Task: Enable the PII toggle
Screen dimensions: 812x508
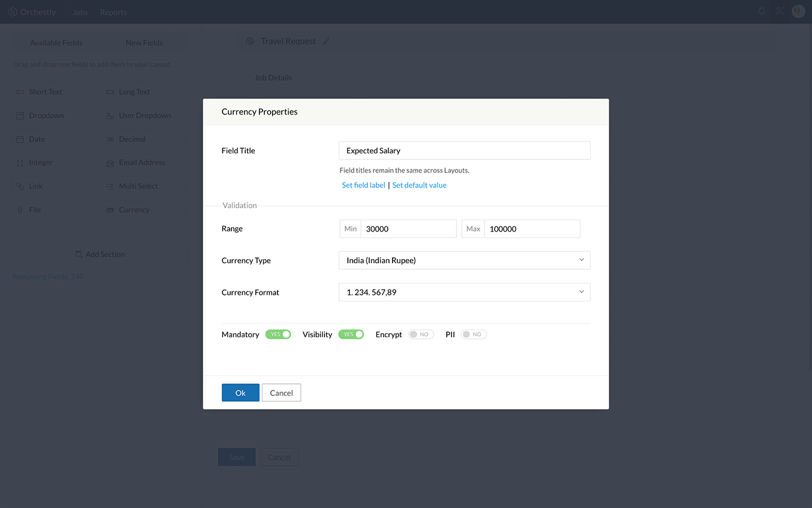Action: 474,334
